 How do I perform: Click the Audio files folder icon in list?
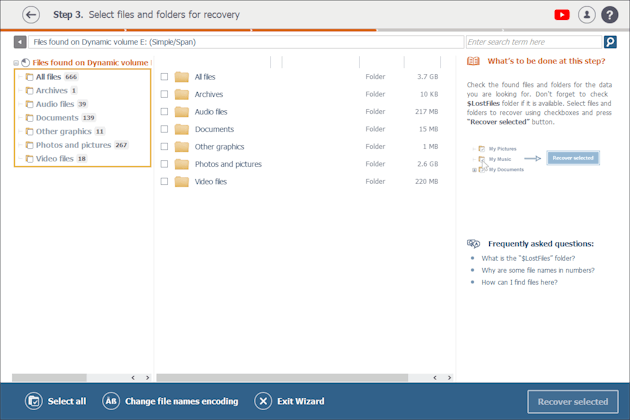(182, 111)
